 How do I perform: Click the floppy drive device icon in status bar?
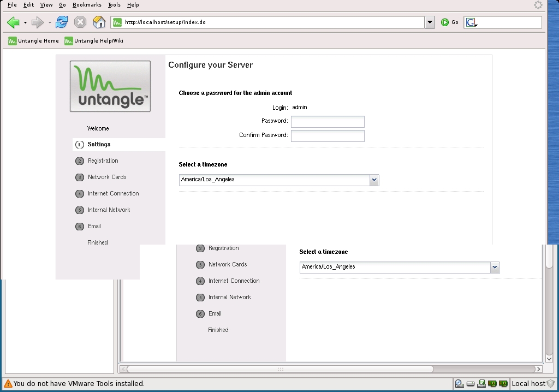481,384
